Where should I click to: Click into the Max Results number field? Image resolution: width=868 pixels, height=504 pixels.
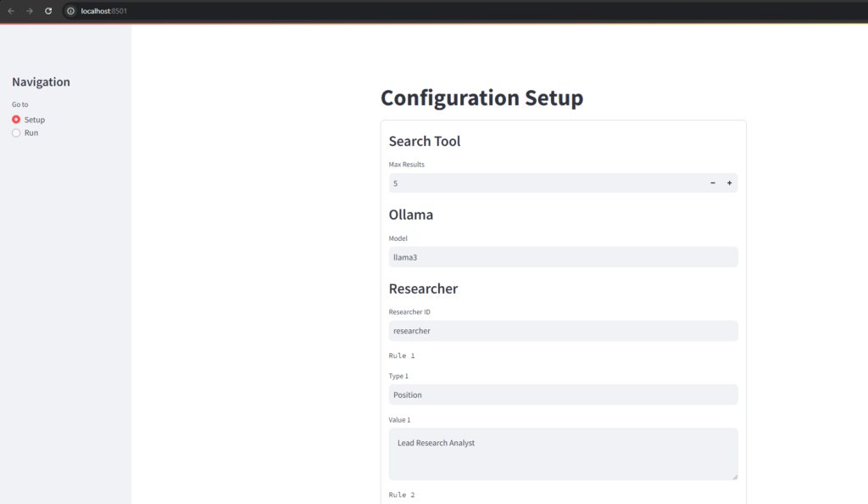542,183
